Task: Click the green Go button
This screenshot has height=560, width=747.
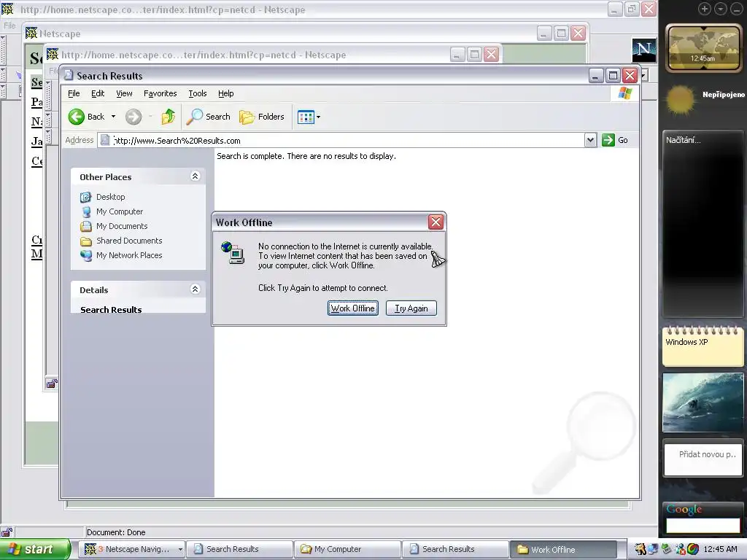Action: (x=615, y=140)
